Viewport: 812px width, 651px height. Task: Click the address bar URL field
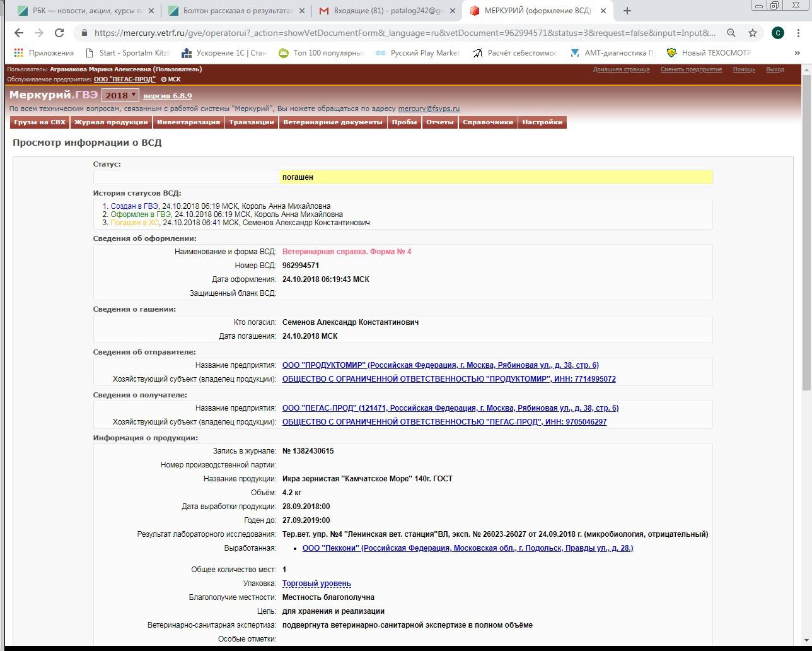click(405, 33)
